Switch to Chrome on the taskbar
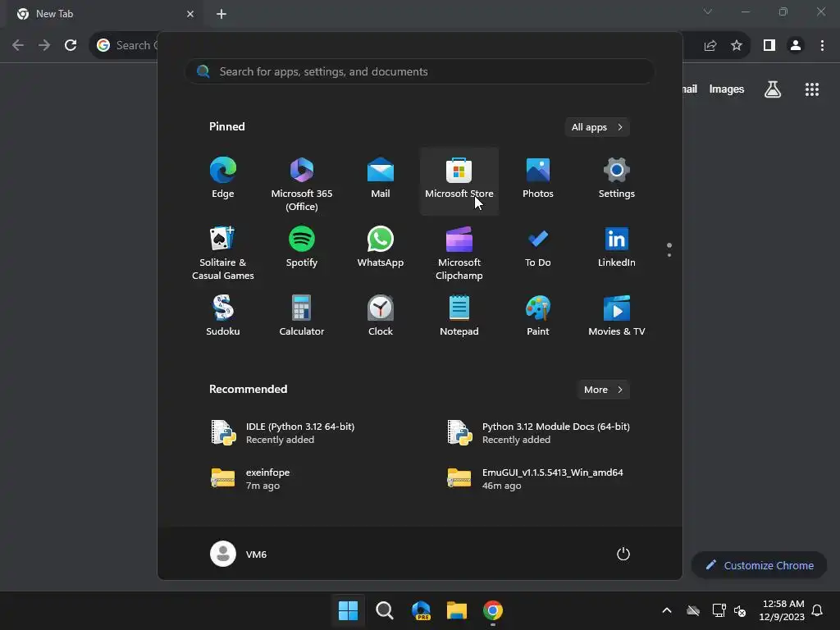The image size is (840, 630). tap(493, 610)
